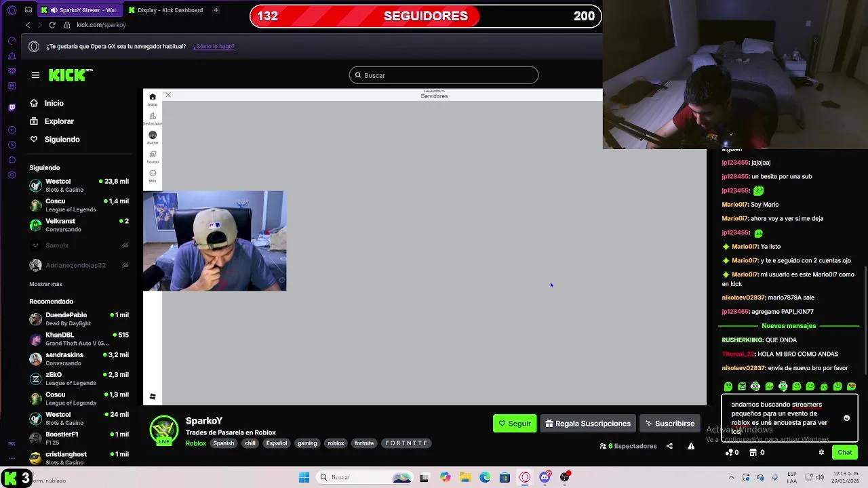This screenshot has width=868, height=488.
Task: Open emoji picker in chat box
Action: (846, 418)
